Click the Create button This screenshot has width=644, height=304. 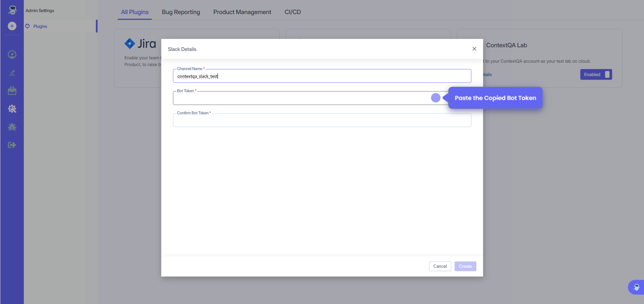[465, 266]
